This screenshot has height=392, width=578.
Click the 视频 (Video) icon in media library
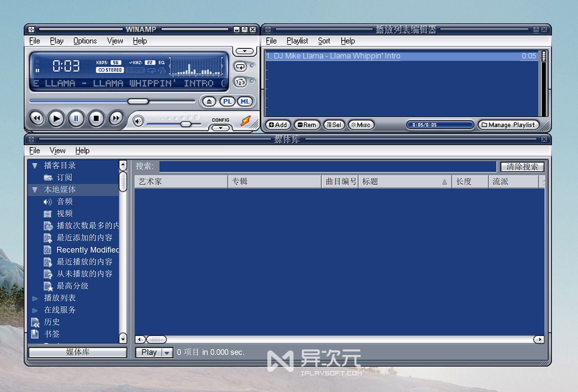48,213
